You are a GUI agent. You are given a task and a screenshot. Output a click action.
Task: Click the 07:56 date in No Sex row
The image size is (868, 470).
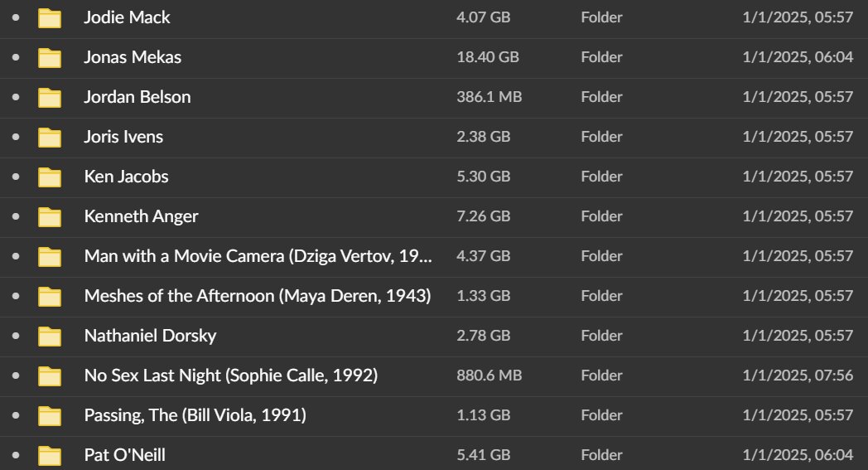[x=798, y=376]
